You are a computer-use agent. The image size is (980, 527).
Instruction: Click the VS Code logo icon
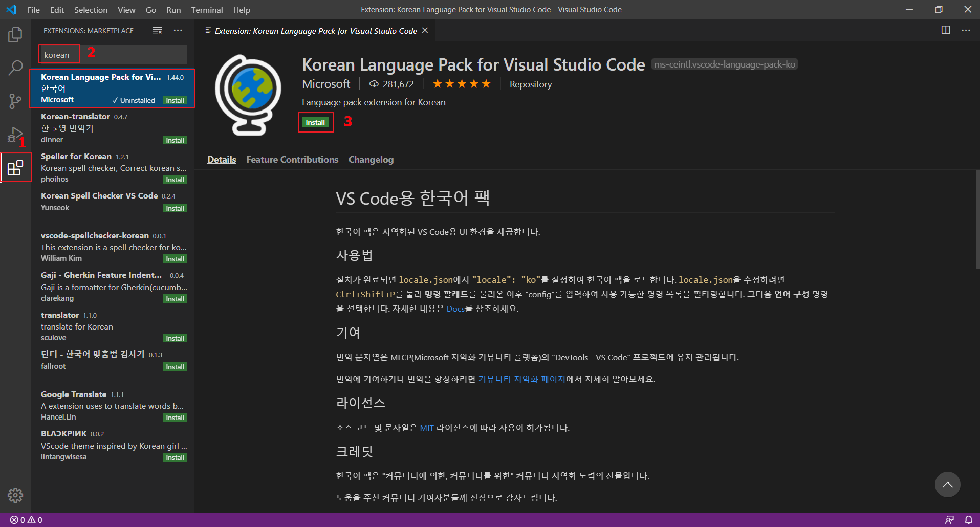pos(11,10)
